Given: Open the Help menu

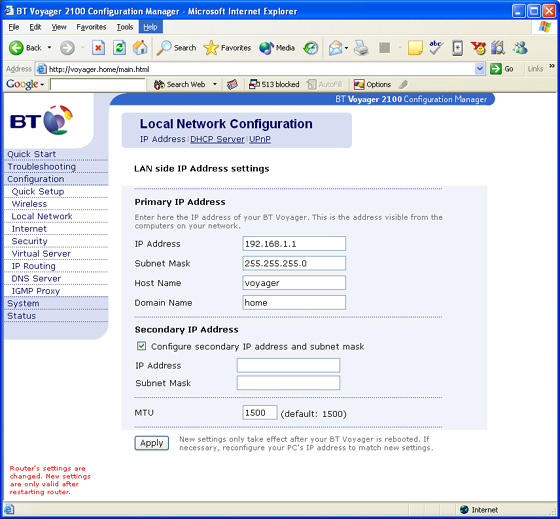Looking at the screenshot, I should 150,27.
